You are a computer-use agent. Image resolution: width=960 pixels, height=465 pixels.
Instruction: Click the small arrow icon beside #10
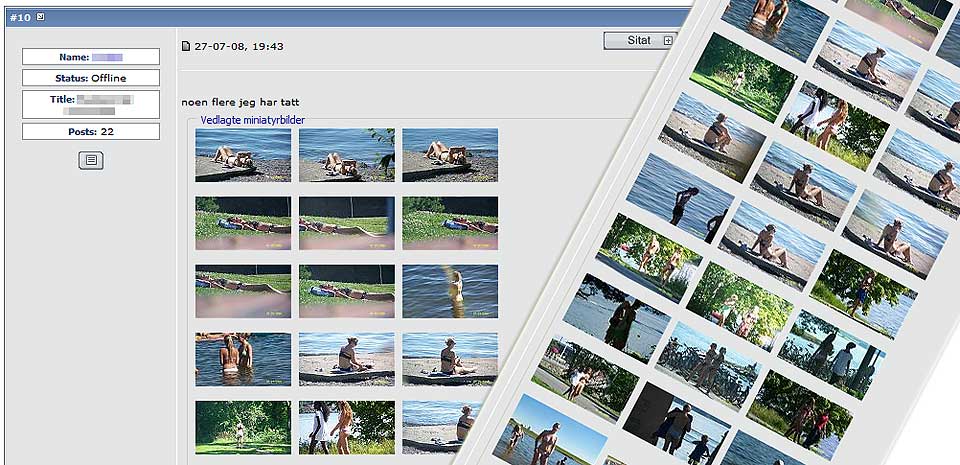click(x=40, y=17)
